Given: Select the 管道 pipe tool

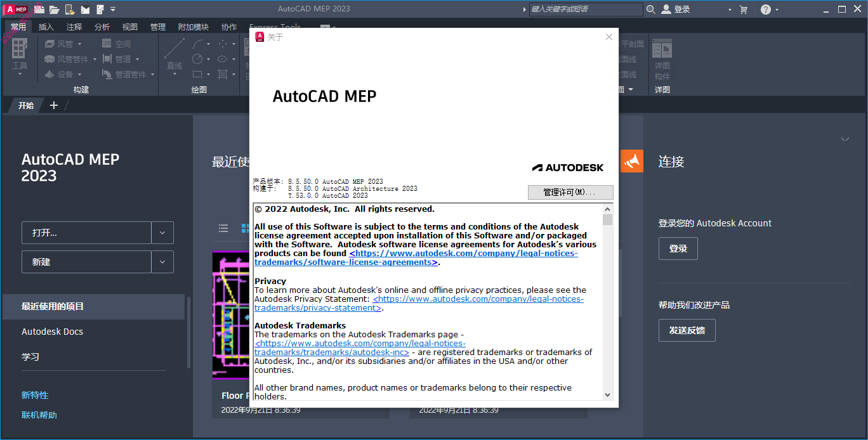Looking at the screenshot, I should (x=116, y=59).
